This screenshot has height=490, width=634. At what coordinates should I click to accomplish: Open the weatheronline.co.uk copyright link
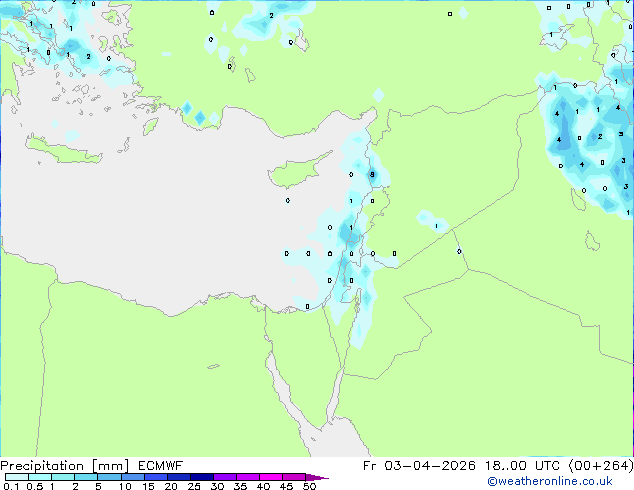[550, 481]
